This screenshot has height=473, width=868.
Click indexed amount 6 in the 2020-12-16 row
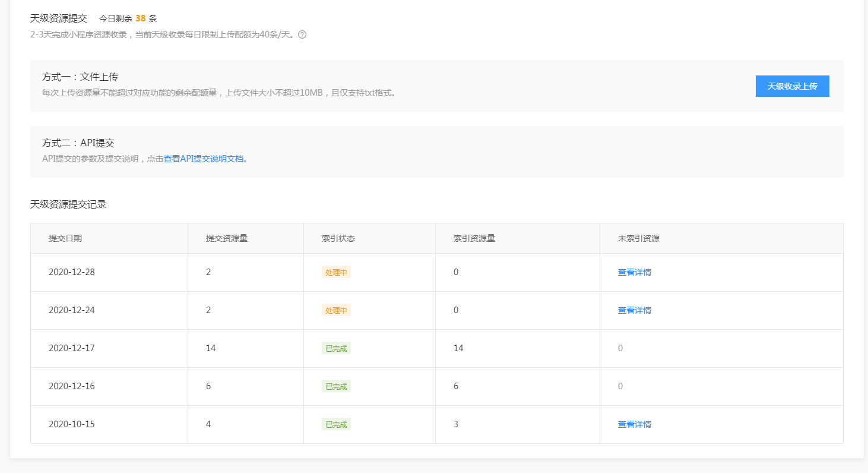[x=456, y=386]
